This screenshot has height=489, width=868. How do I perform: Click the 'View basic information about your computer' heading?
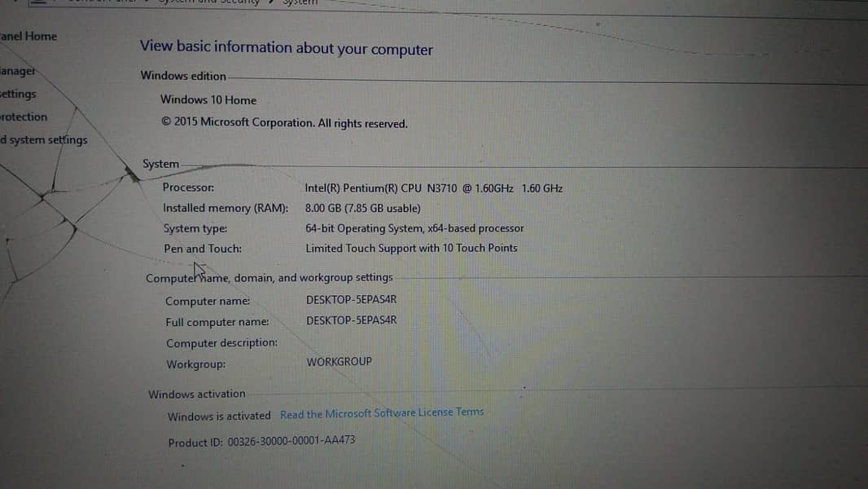(286, 47)
